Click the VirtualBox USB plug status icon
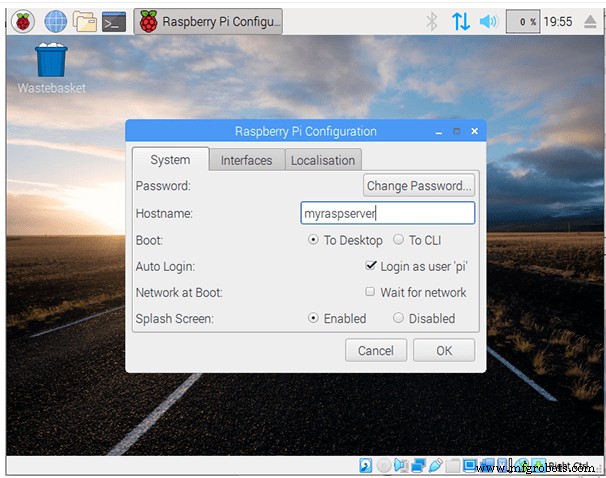 pos(436,465)
